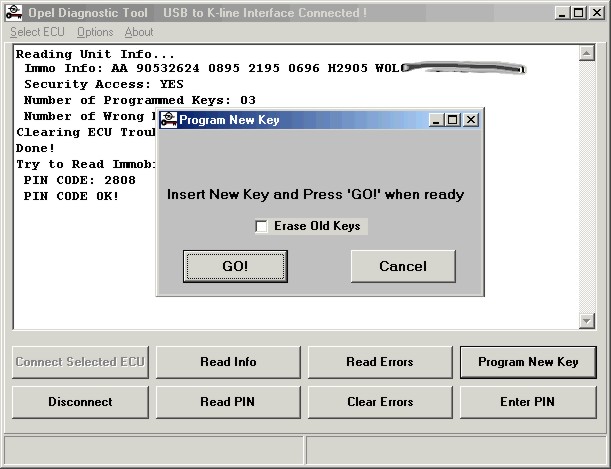
Task: Click the 'PIN CODE OK!' log line
Action: 71,196
